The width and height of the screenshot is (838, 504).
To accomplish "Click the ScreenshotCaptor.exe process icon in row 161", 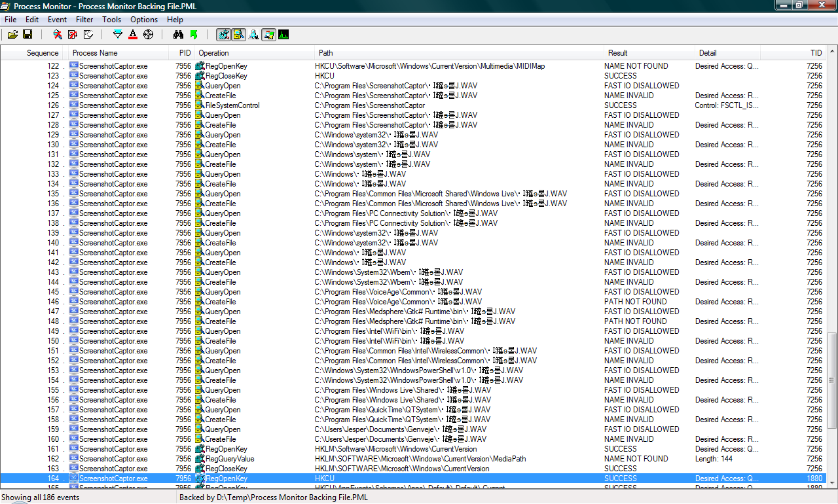I will [x=74, y=449].
